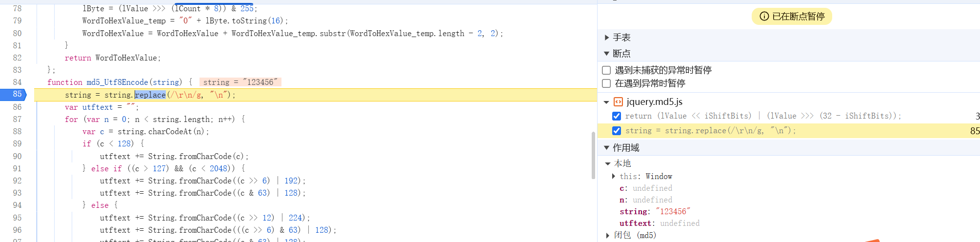Select the string "123456" scope variable
Image resolution: width=980 pixels, height=242 pixels.
pyautogui.click(x=655, y=211)
